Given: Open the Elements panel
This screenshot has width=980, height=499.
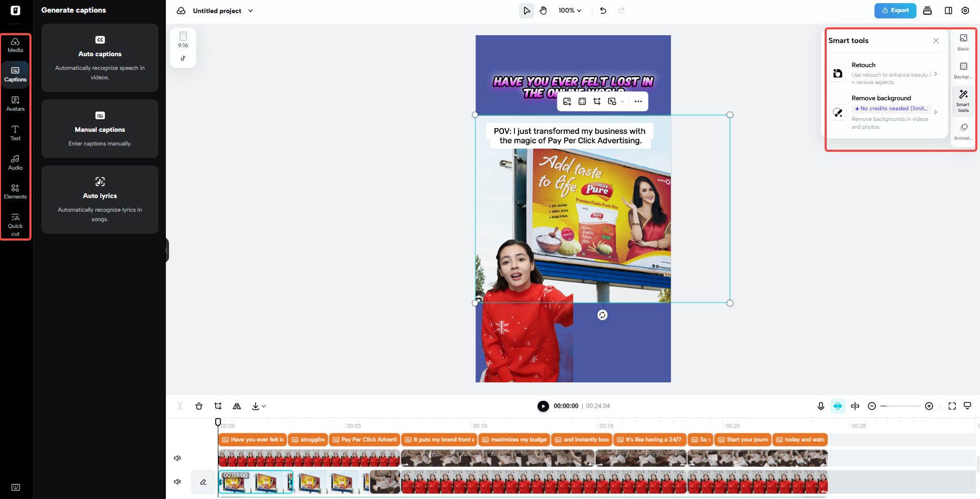Looking at the screenshot, I should click(15, 192).
